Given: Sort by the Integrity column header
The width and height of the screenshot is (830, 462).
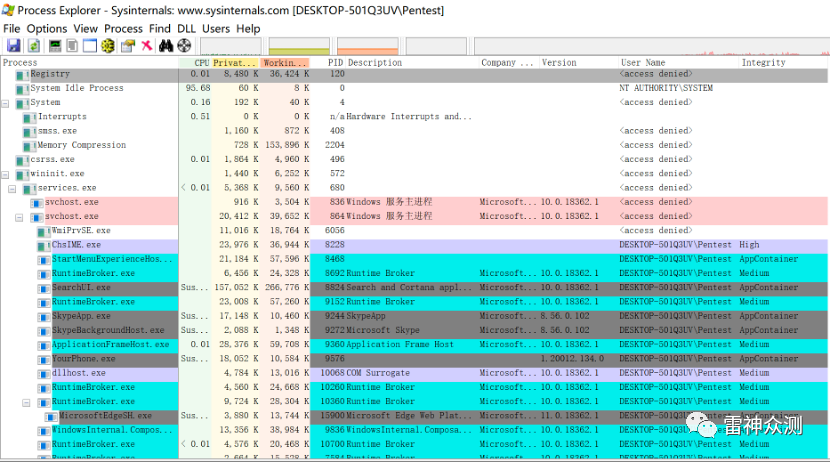Looking at the screenshot, I should pos(783,62).
